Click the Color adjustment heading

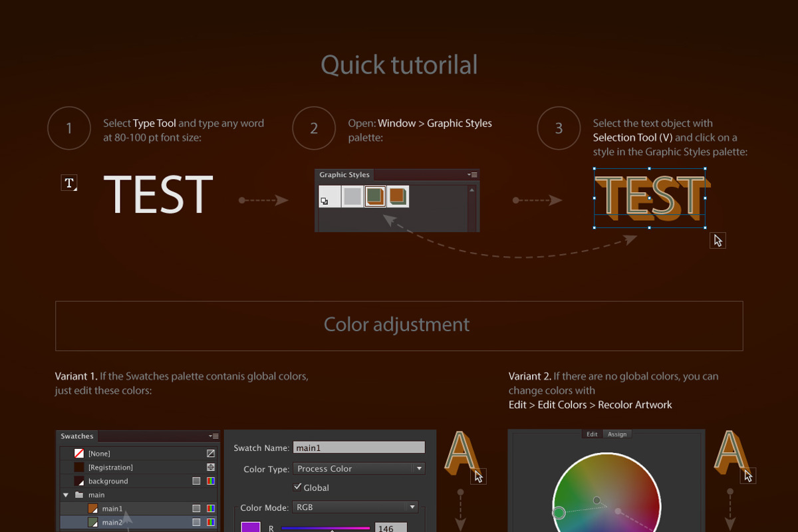(x=397, y=325)
